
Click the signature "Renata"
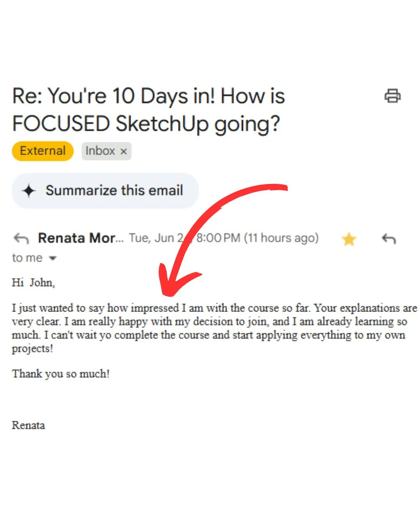click(x=28, y=425)
